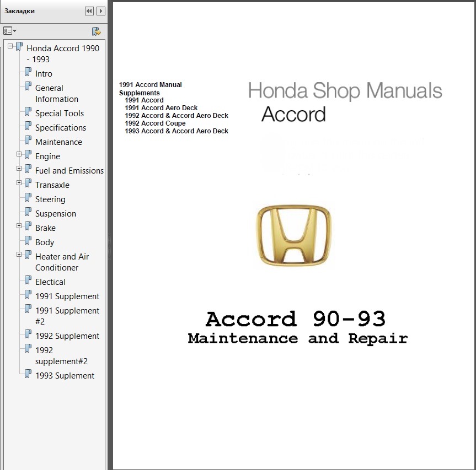476x470 pixels.
Task: Open the 1992 supplement#2 bookmark
Action: pyautogui.click(x=61, y=356)
